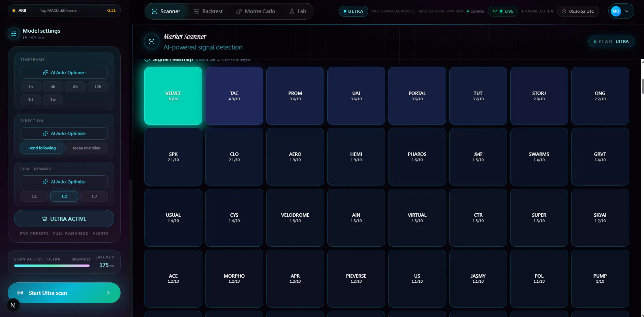Enable AI Auto-Optimize for Timeframe
Image resolution: width=644 pixels, height=317 pixels.
(x=64, y=72)
